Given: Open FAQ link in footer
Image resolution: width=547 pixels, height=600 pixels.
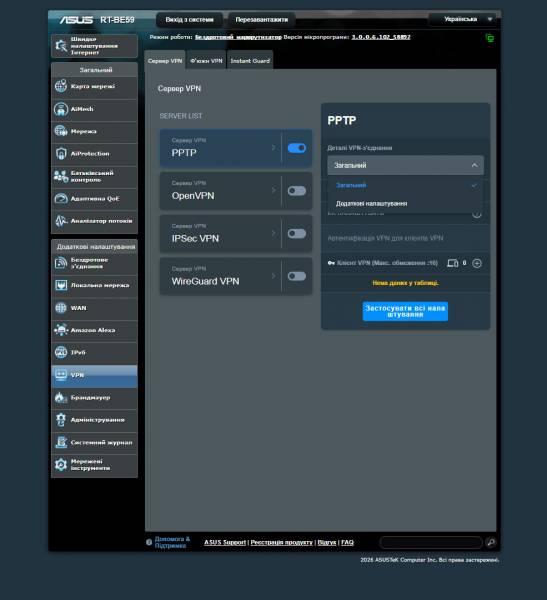Looking at the screenshot, I should (347, 542).
